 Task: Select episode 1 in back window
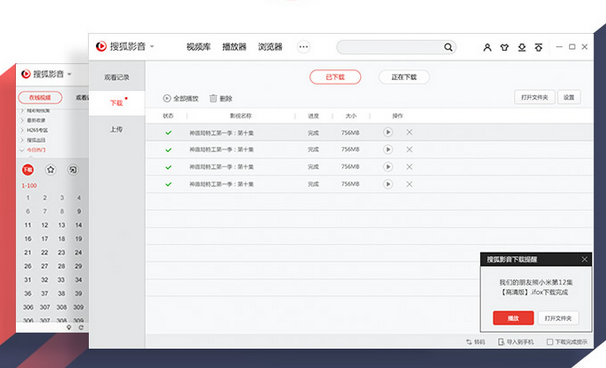[28, 198]
